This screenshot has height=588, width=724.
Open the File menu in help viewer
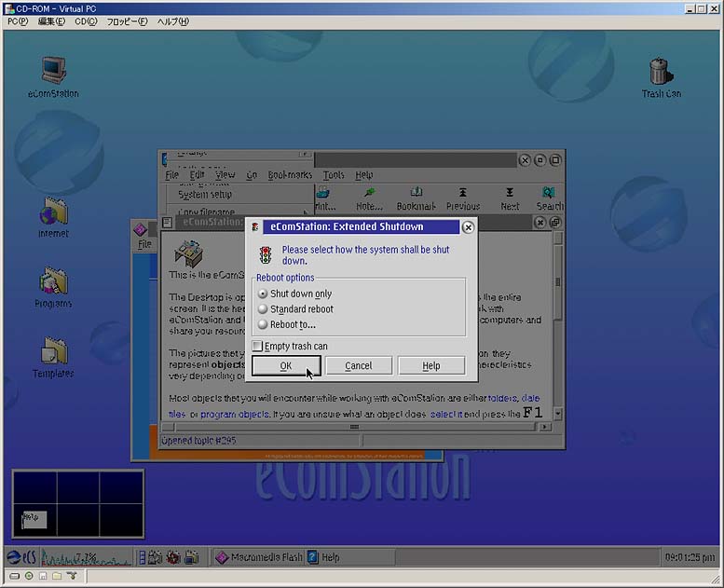[171, 175]
